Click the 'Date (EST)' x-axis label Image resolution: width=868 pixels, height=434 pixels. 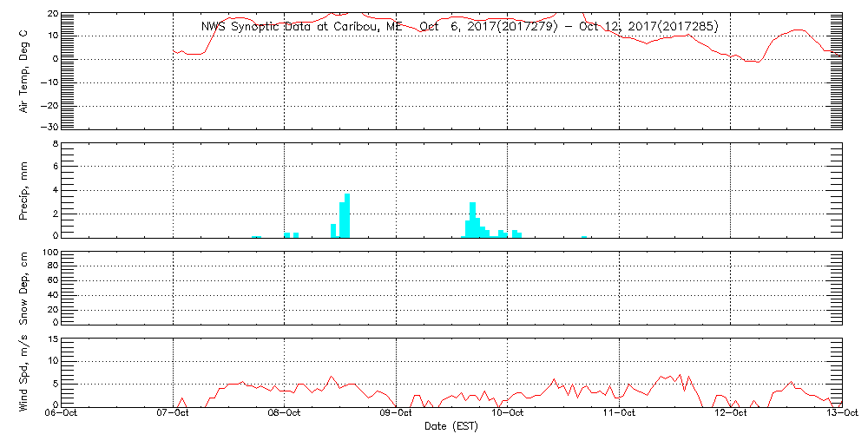point(451,426)
